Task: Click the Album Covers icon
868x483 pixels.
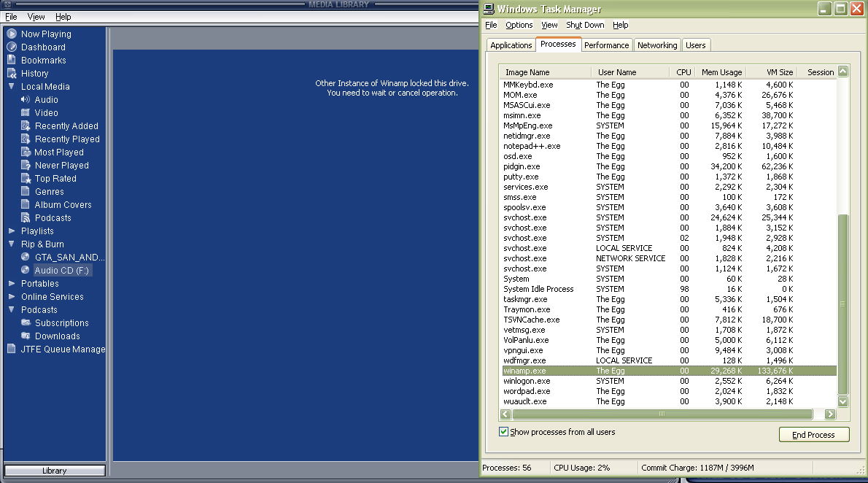Action: (26, 204)
